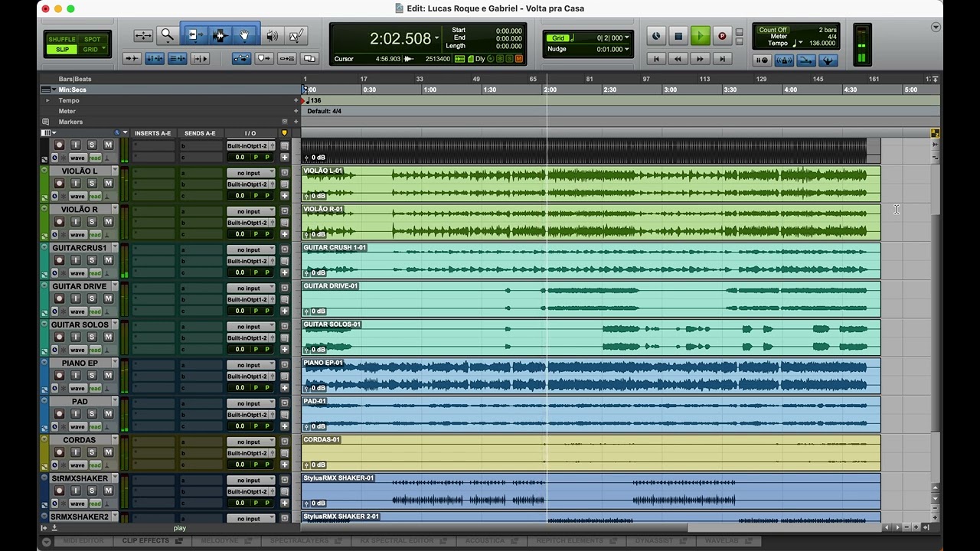The width and height of the screenshot is (980, 551).
Task: Select the Grabber hand tool
Action: point(245,35)
